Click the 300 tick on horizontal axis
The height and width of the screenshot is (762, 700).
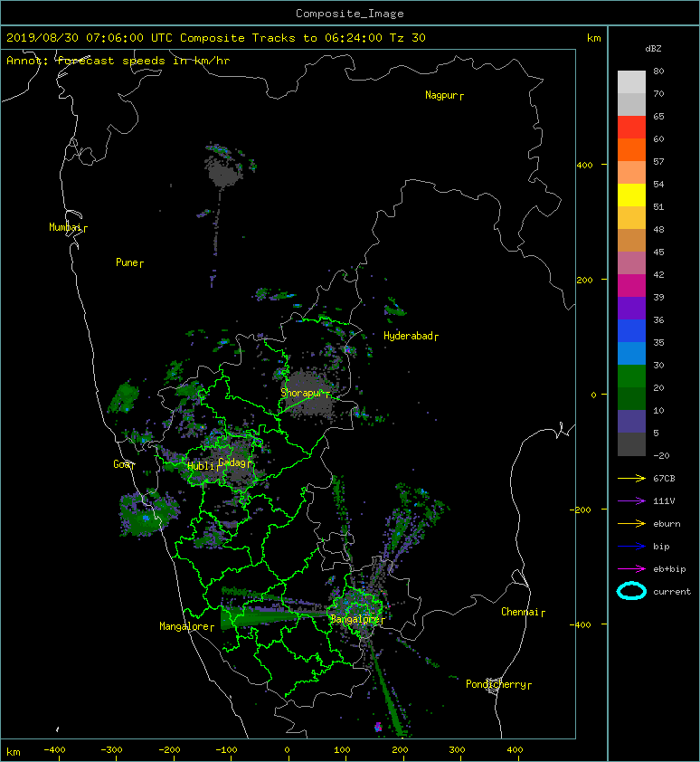coord(457,750)
